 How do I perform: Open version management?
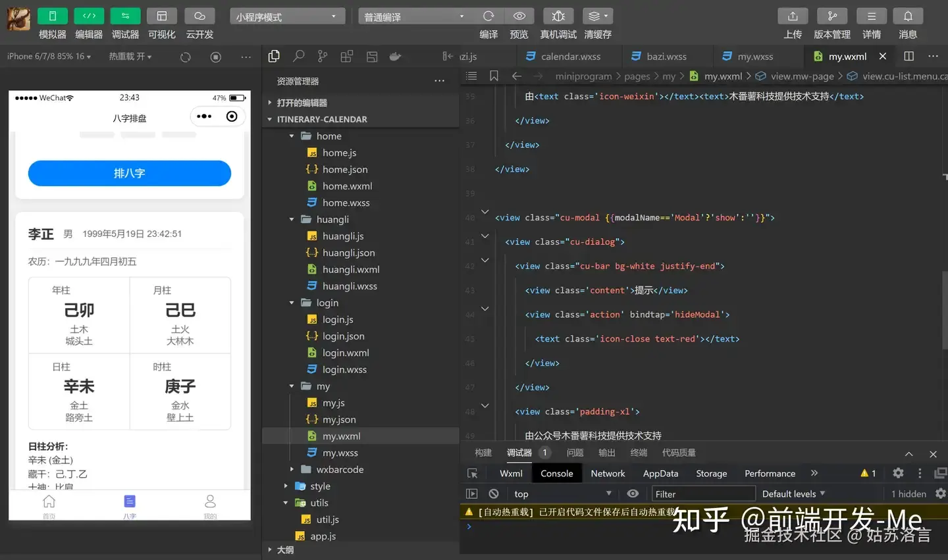[x=832, y=16]
